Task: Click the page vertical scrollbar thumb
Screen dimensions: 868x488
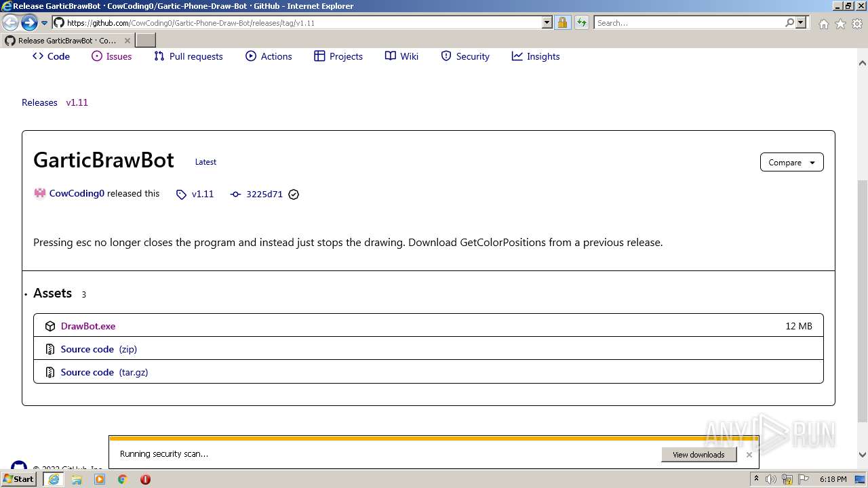Action: tap(863, 301)
